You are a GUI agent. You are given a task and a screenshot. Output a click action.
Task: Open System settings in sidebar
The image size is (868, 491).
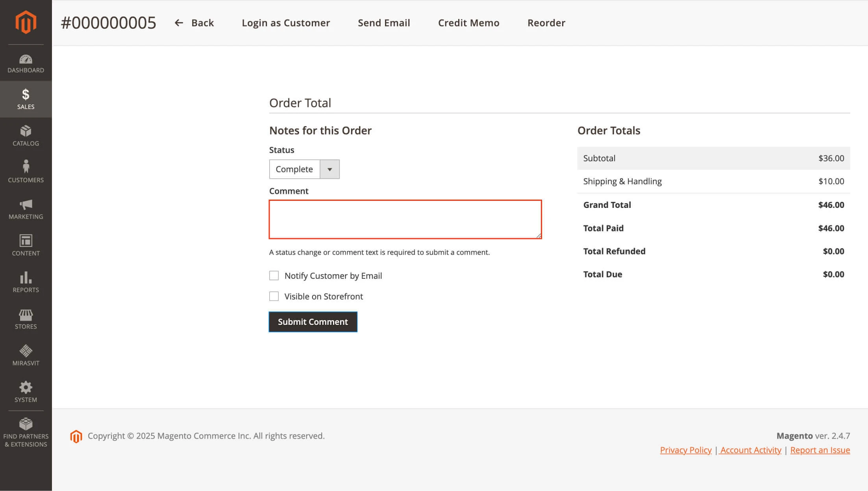pyautogui.click(x=26, y=391)
